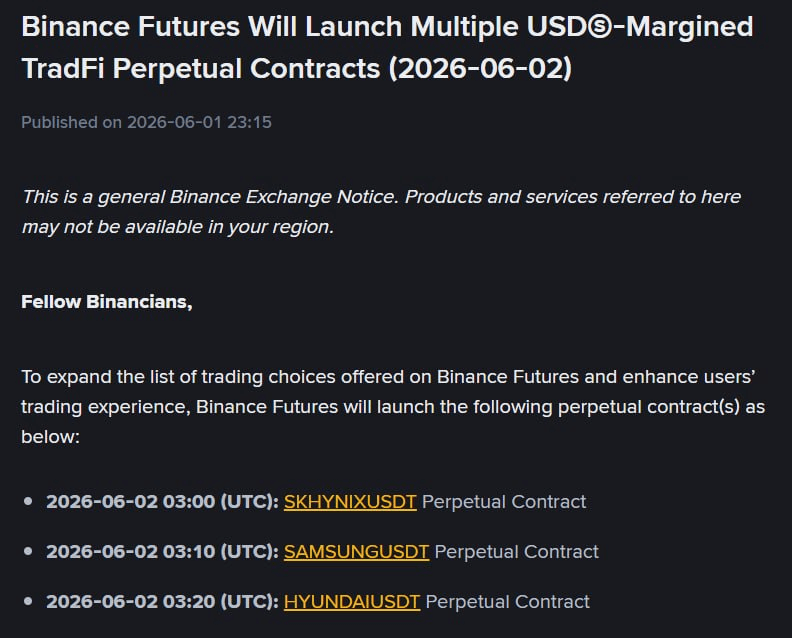
Task: Click the Fellow Binancians greeting
Action: click(107, 302)
